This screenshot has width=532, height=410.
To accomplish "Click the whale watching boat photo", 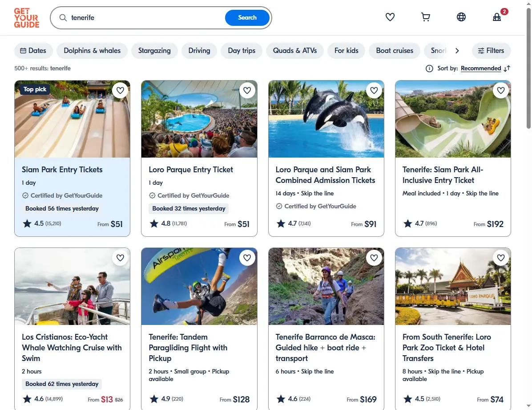I will click(72, 286).
